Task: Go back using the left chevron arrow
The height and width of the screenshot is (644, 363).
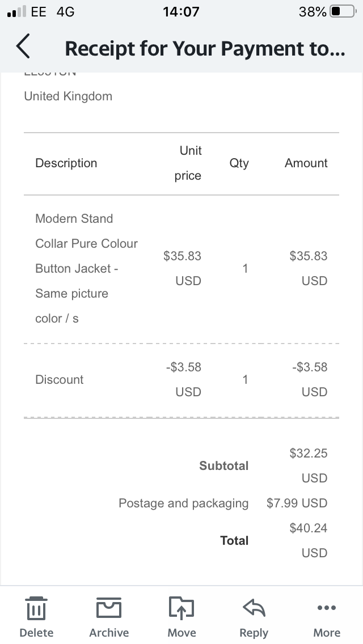Action: pos(23,46)
